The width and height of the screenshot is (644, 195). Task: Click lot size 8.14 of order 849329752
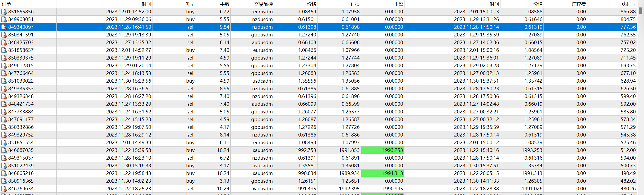(224, 135)
